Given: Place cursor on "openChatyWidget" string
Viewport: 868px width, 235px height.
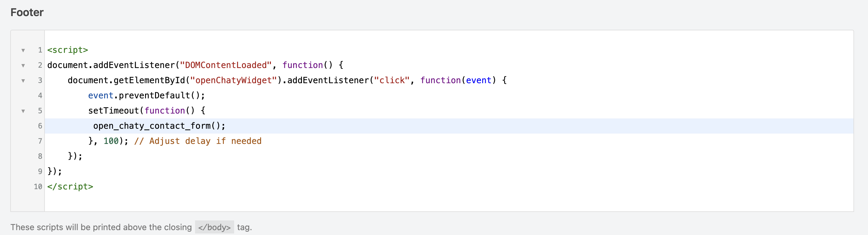Looking at the screenshot, I should 234,80.
